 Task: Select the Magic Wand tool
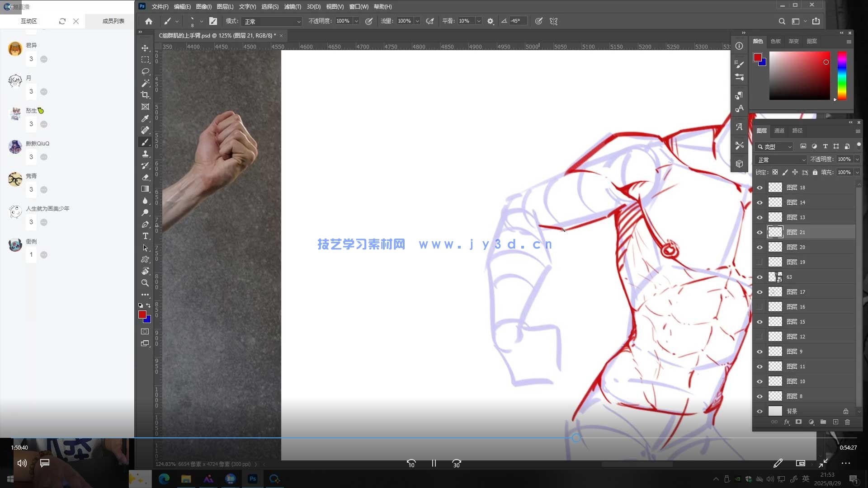(x=145, y=83)
